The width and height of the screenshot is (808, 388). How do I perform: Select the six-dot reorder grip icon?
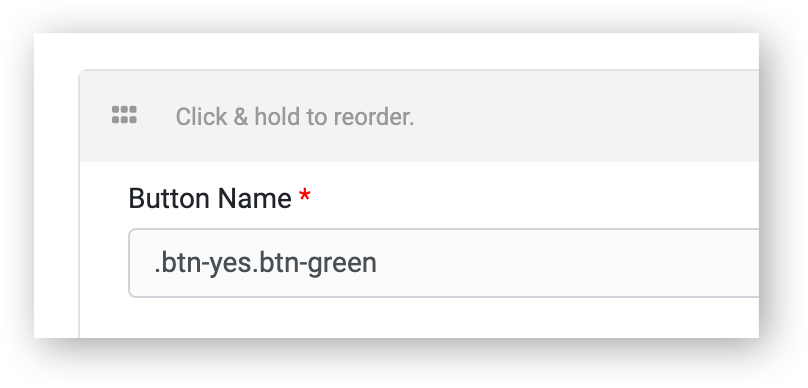coord(124,115)
